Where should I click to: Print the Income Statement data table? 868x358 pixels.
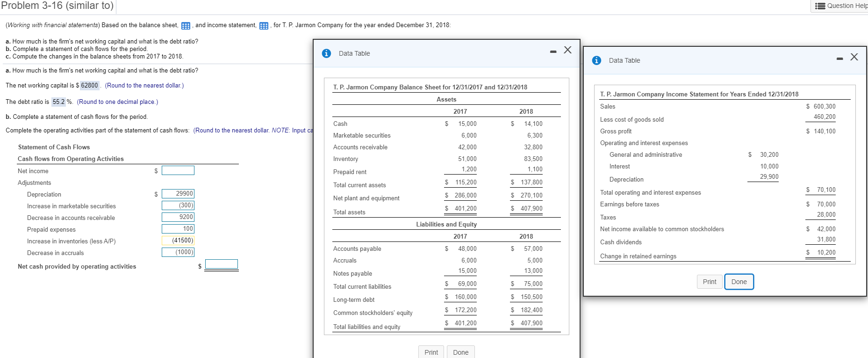710,282
